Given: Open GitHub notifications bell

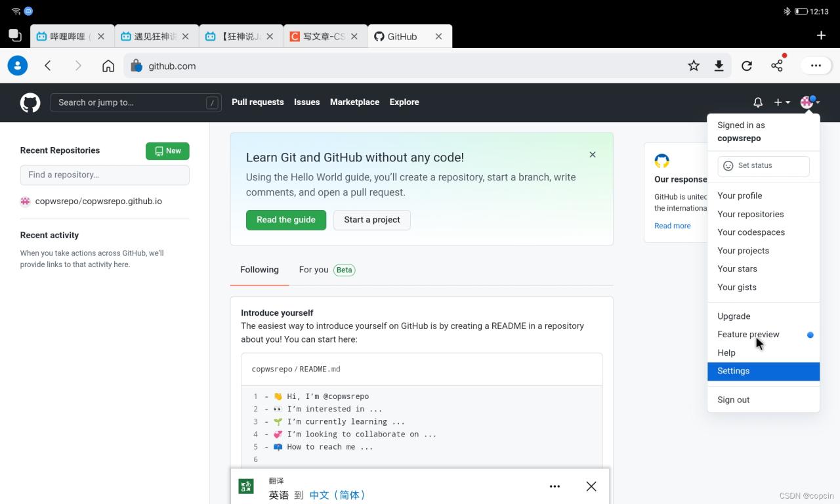Looking at the screenshot, I should point(758,102).
